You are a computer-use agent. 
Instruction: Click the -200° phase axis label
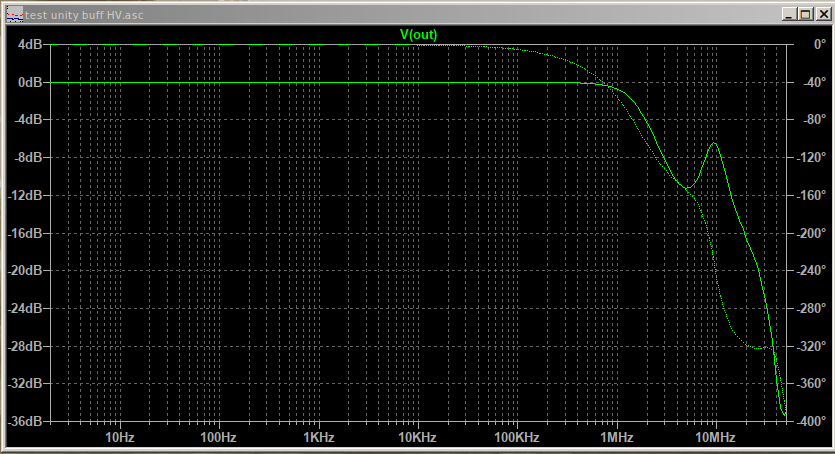811,233
